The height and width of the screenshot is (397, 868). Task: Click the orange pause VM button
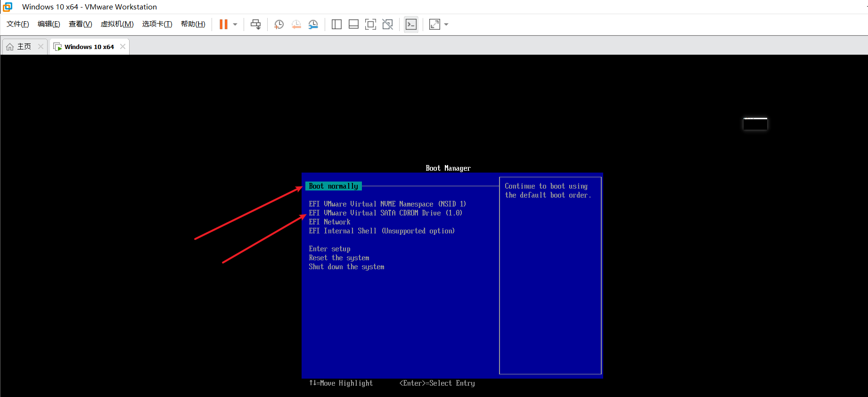[x=223, y=25]
